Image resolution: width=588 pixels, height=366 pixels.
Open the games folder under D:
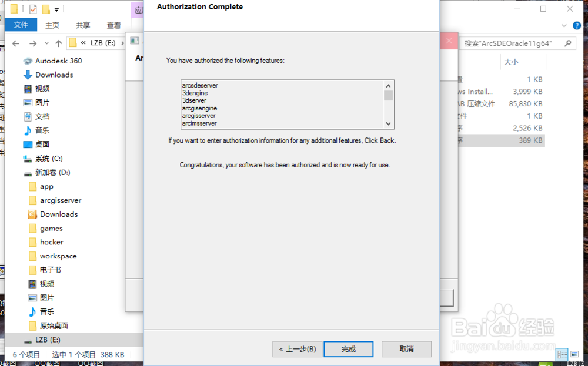[46, 228]
